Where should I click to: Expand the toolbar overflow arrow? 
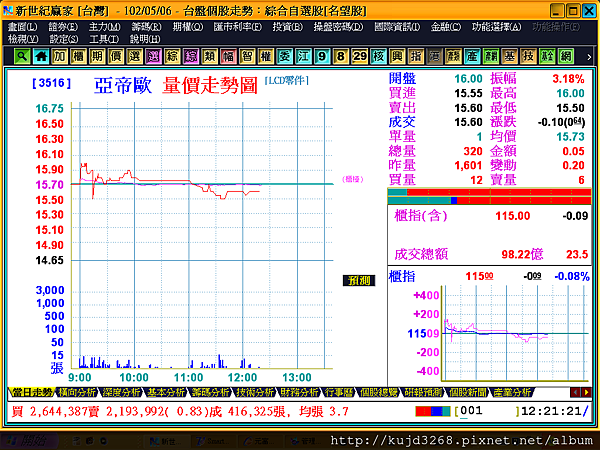pyautogui.click(x=589, y=57)
